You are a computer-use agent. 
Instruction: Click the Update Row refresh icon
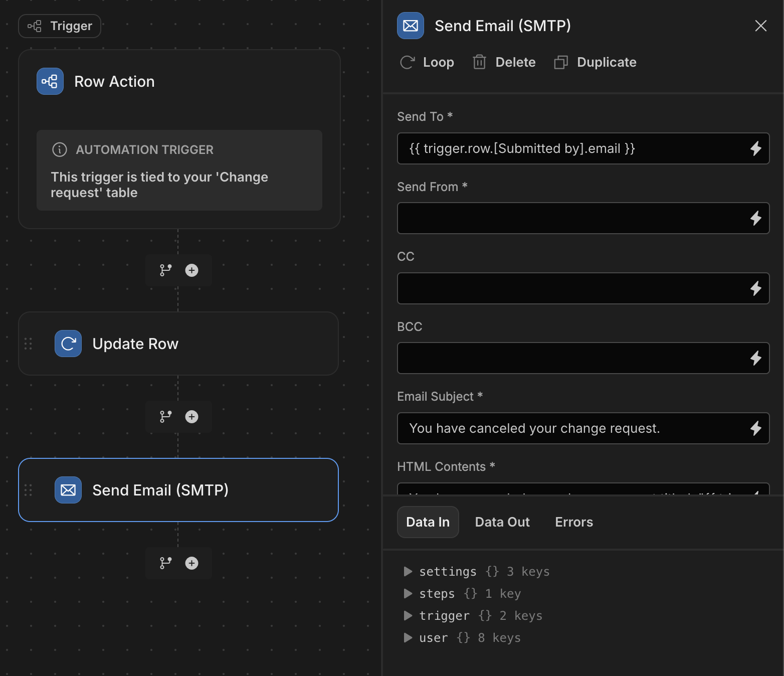click(68, 344)
